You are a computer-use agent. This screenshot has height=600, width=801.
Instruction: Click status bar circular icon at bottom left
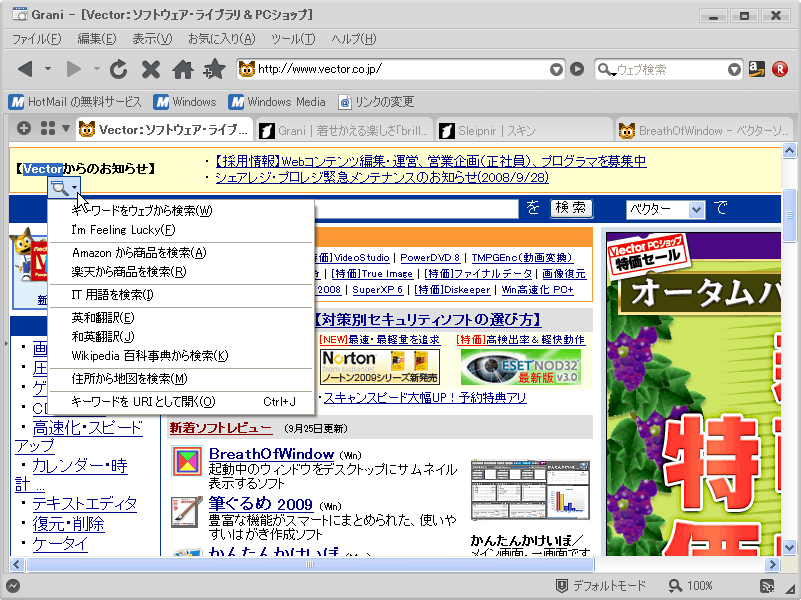pyautogui.click(x=13, y=586)
